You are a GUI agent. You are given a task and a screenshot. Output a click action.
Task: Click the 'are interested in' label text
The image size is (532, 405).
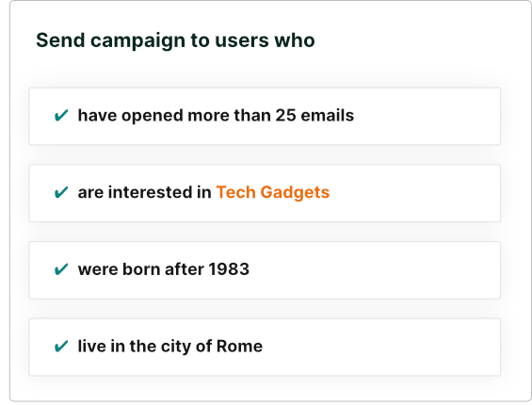(145, 192)
